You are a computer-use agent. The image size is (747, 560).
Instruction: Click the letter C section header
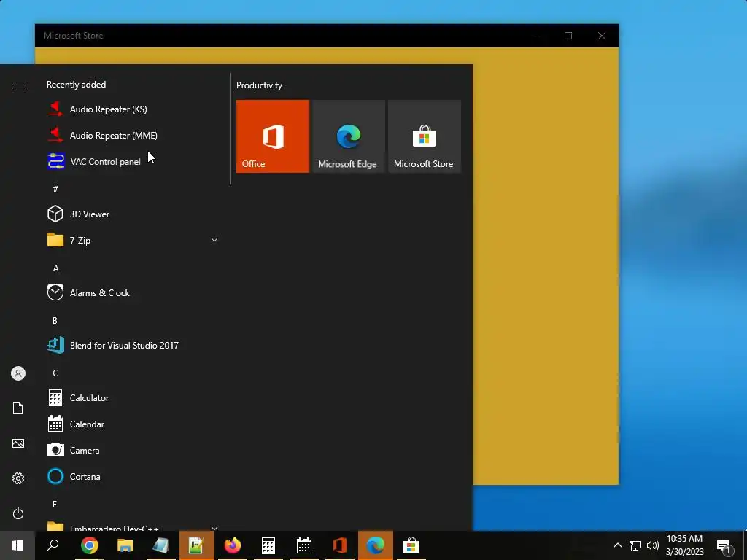click(x=55, y=373)
